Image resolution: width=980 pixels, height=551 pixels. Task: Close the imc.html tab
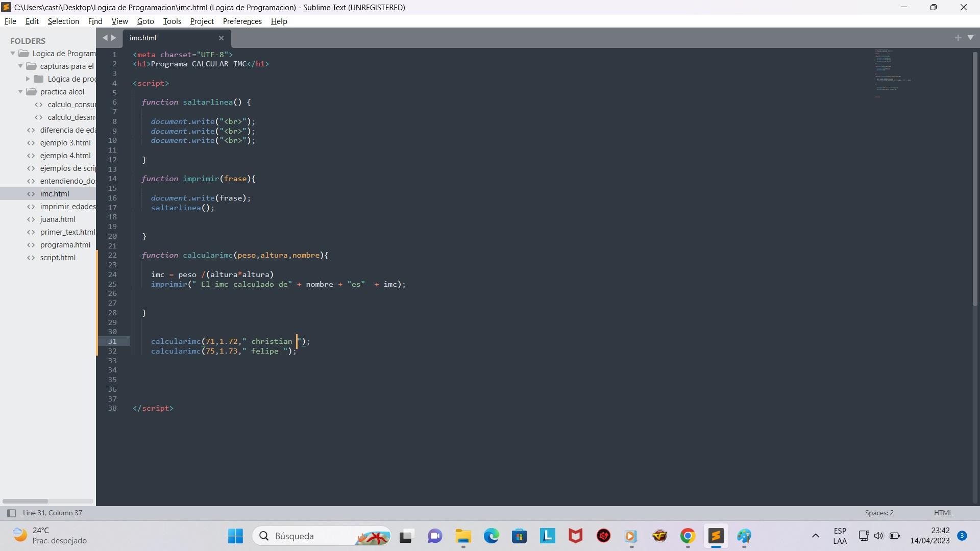click(x=221, y=38)
